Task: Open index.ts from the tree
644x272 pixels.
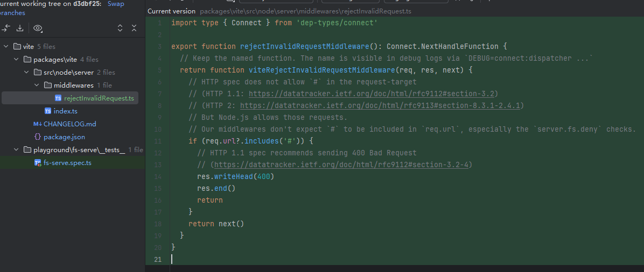Action: coord(65,111)
